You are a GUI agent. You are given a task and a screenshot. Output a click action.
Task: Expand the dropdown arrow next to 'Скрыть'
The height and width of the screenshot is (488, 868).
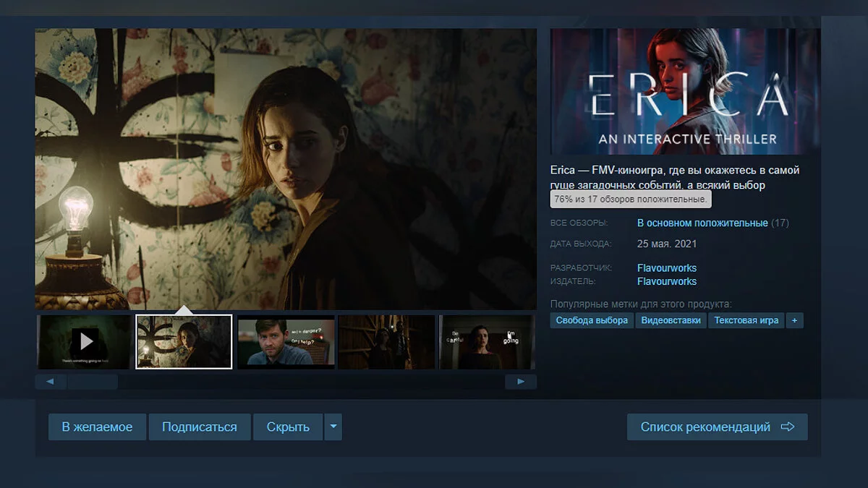(333, 427)
